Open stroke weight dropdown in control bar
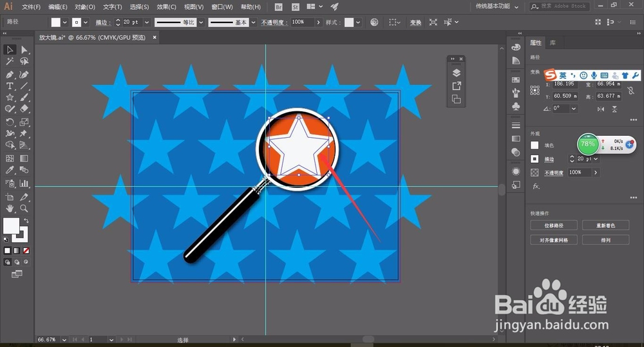 coord(147,22)
